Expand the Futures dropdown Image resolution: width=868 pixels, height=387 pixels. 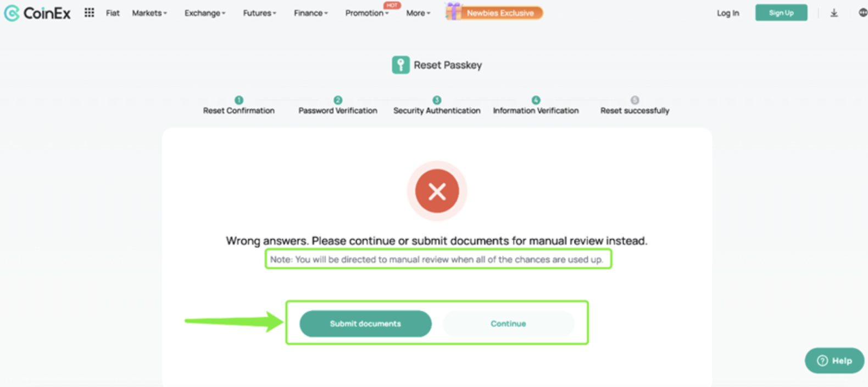click(260, 13)
